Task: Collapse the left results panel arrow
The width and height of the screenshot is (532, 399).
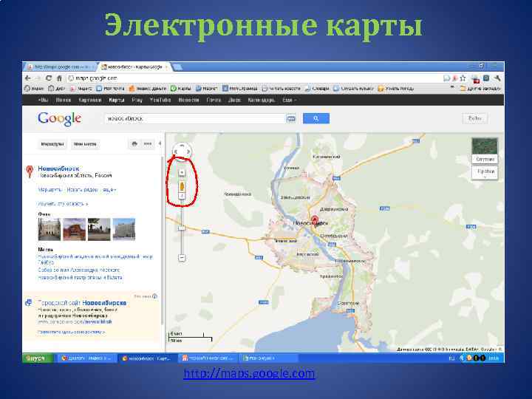Action: (160, 143)
